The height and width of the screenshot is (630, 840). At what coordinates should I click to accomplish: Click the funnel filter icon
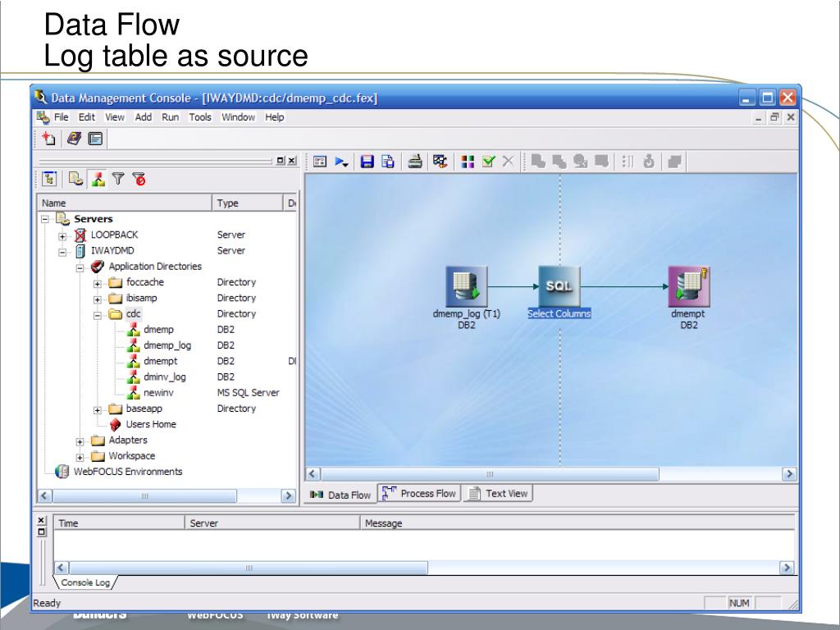(118, 179)
